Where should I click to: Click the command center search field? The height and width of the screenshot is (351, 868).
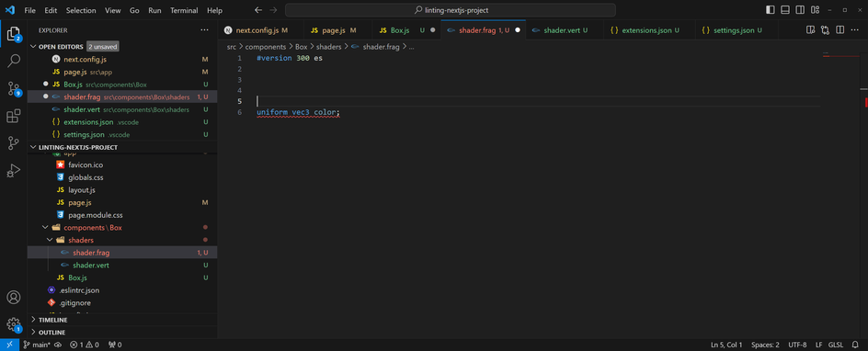(451, 10)
